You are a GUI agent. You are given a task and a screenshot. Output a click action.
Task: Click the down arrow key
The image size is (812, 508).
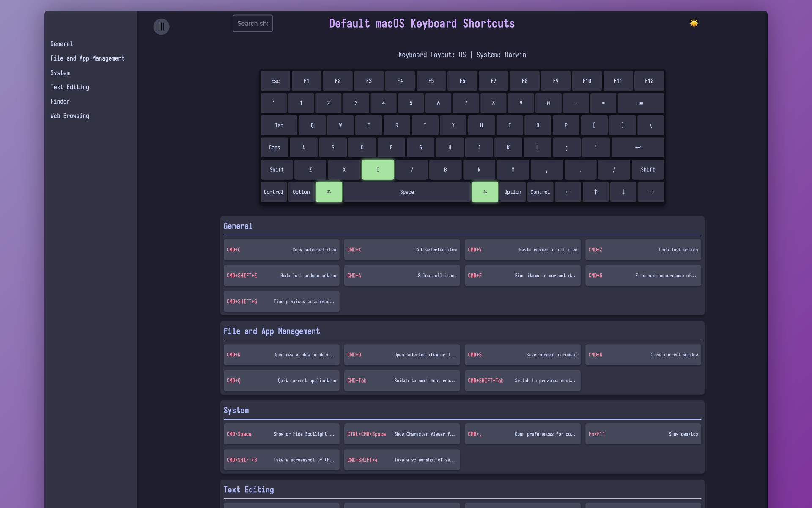click(x=623, y=192)
